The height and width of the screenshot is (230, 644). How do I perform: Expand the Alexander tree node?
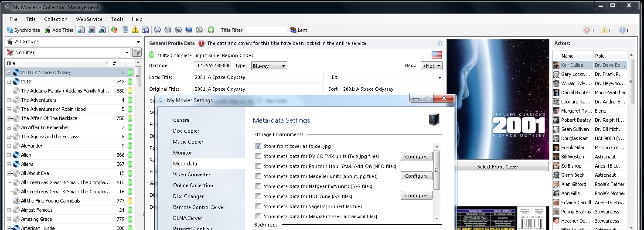9,146
